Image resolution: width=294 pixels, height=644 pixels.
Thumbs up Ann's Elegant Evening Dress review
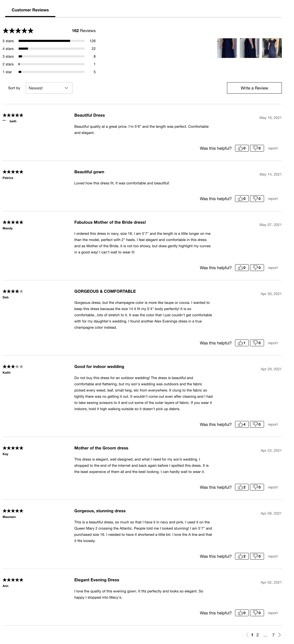click(242, 613)
